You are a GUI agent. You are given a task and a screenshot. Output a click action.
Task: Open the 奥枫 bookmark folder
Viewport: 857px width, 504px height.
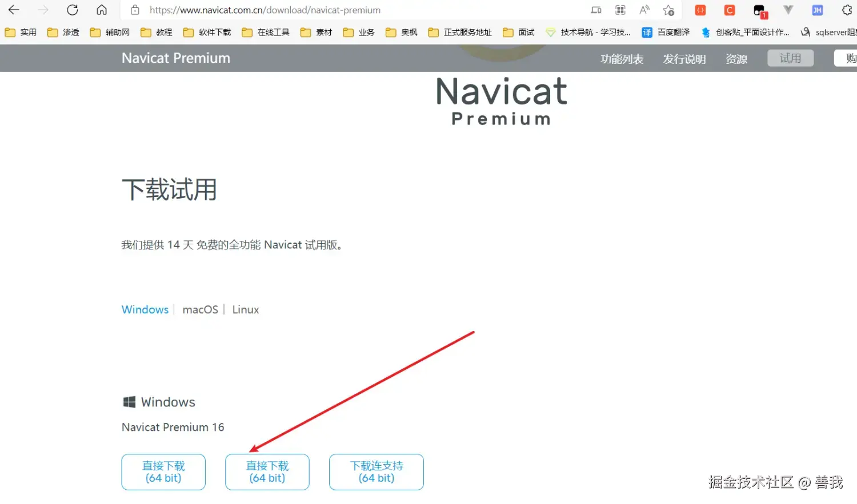tap(402, 33)
